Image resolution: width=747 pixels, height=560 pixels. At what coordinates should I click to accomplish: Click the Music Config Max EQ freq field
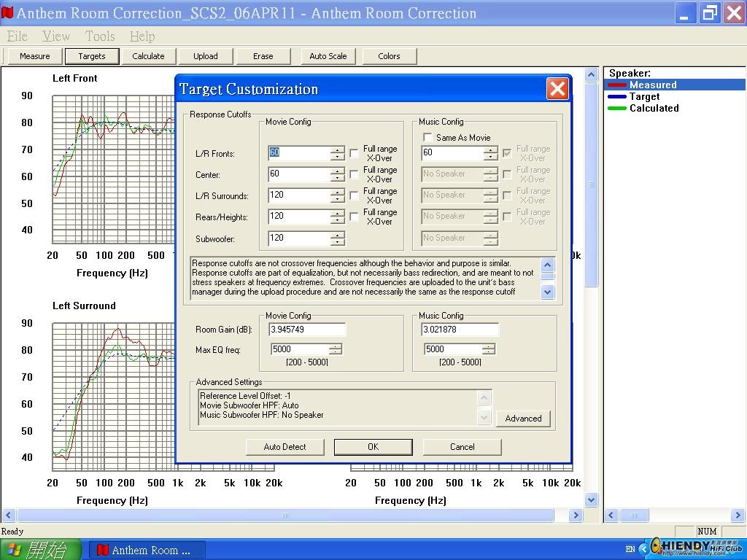[453, 349]
